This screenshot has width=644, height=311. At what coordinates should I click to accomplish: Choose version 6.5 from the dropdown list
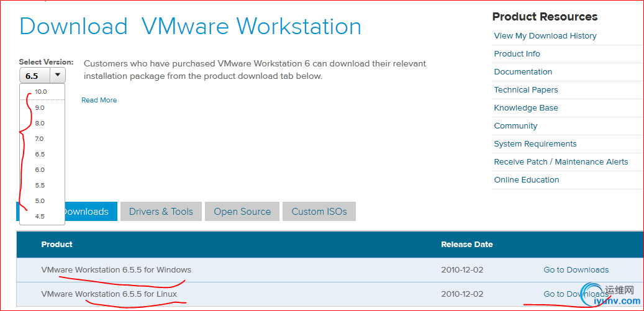pyautogui.click(x=40, y=155)
